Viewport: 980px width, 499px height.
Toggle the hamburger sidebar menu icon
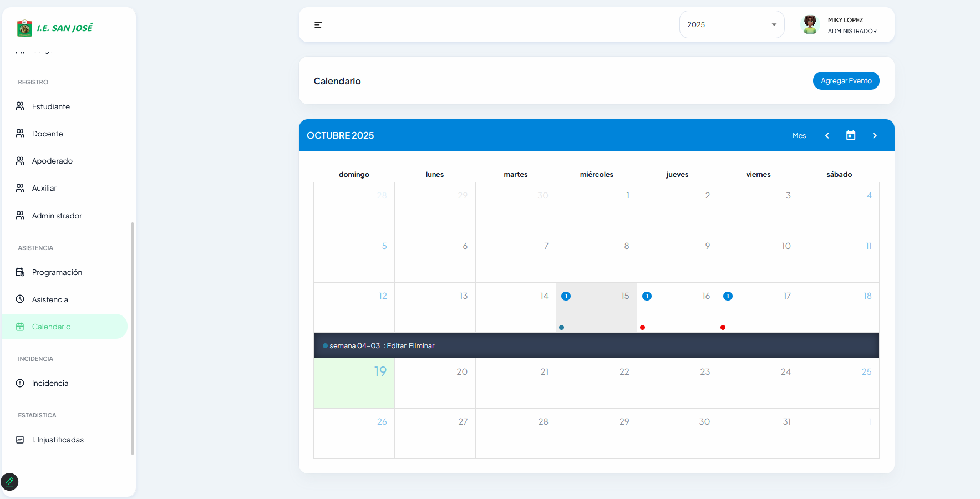pyautogui.click(x=318, y=25)
